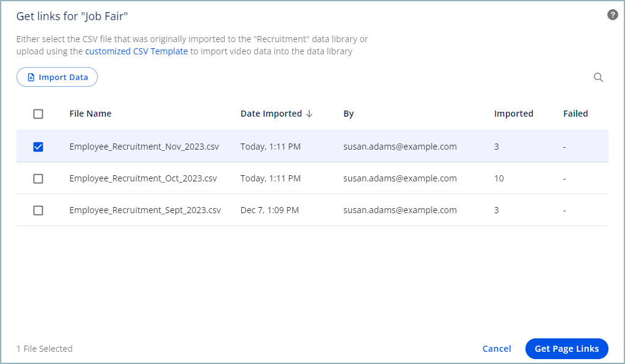The width and height of the screenshot is (625, 364).
Task: Open the search magnifier icon
Action: [598, 77]
